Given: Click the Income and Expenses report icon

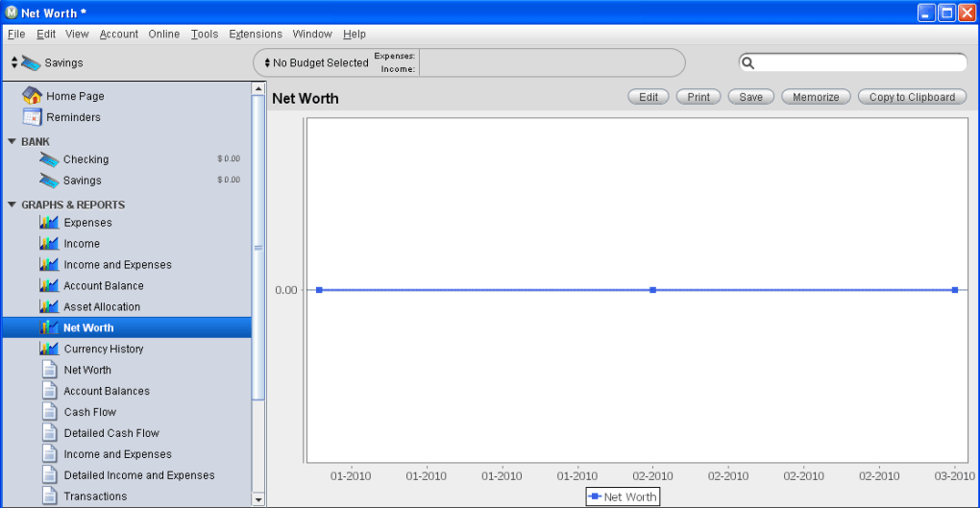Looking at the screenshot, I should (49, 454).
